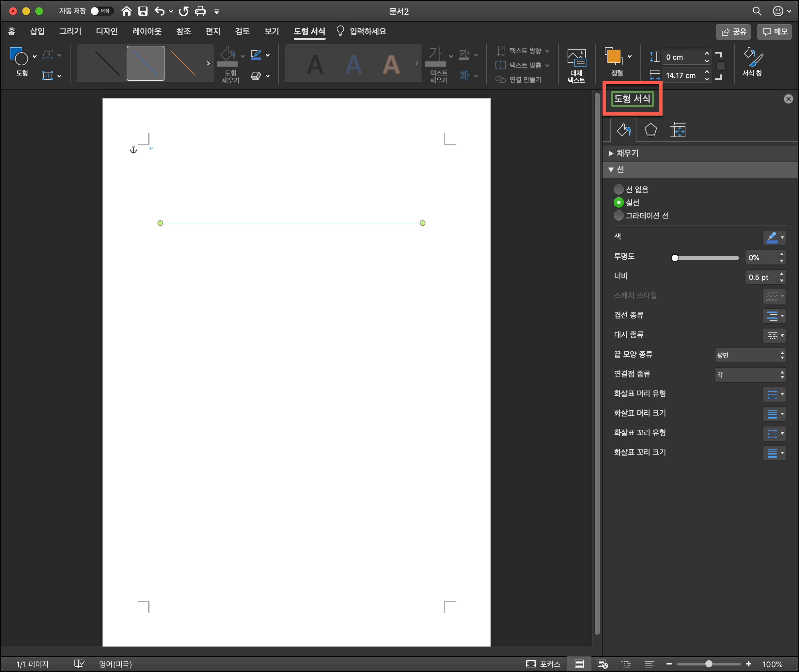Click the save disk icon
This screenshot has width=799, height=672.
click(143, 11)
